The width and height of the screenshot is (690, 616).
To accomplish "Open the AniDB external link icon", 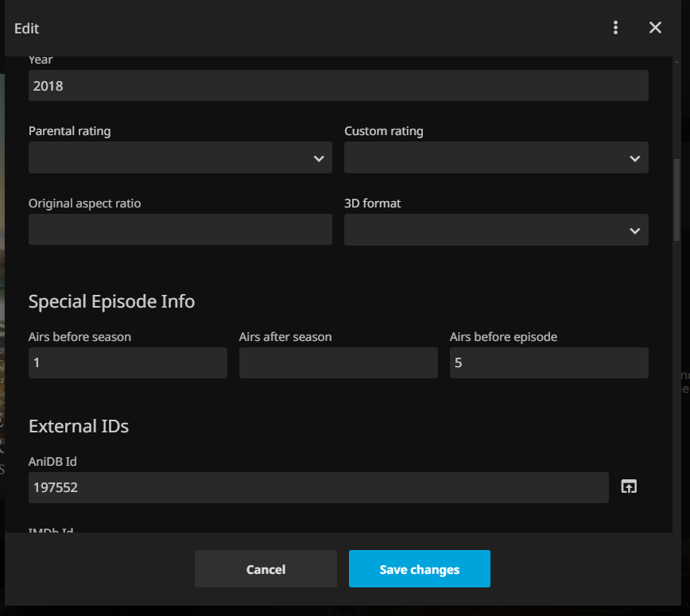I will [629, 487].
